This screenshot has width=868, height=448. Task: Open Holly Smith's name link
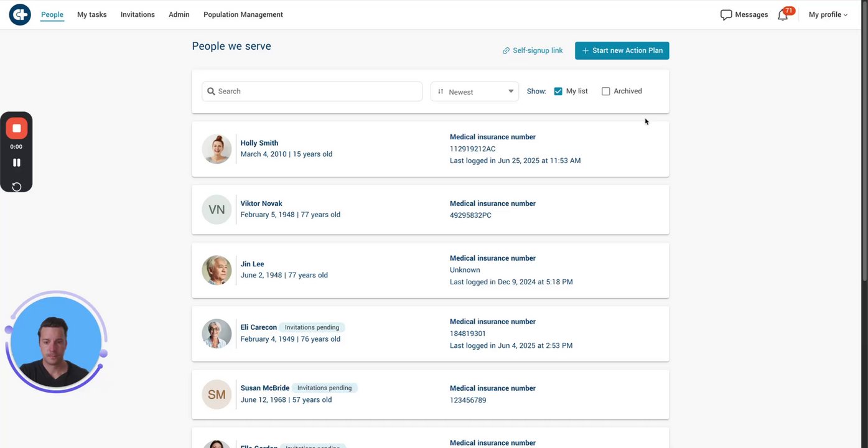click(x=259, y=143)
